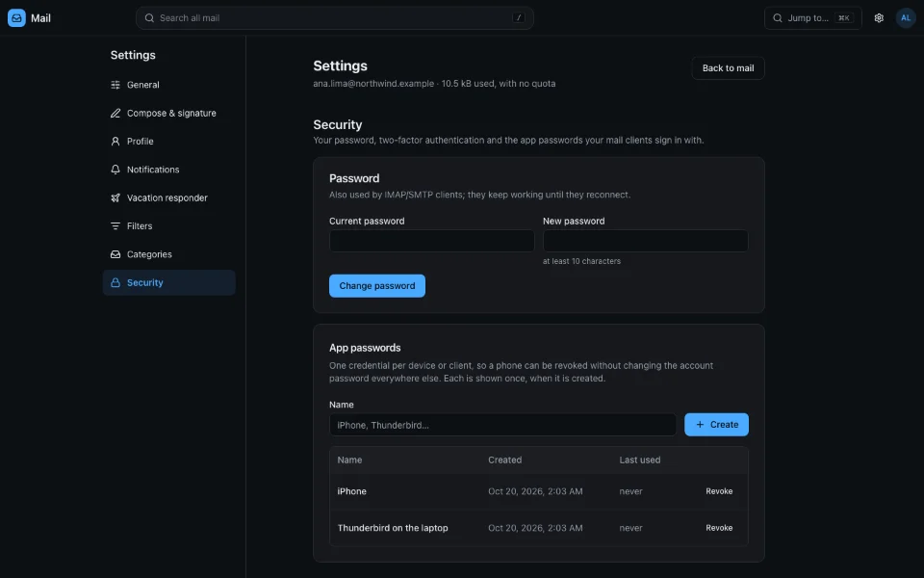This screenshot has height=578, width=924.
Task: Click the ana.lima@northwind.example account text
Action: click(373, 84)
